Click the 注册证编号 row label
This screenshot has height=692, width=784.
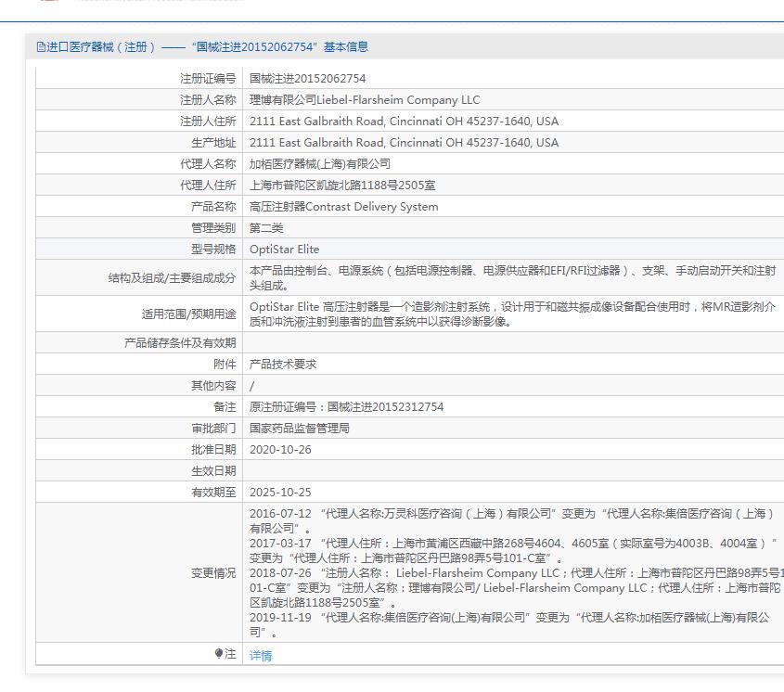[x=208, y=79]
